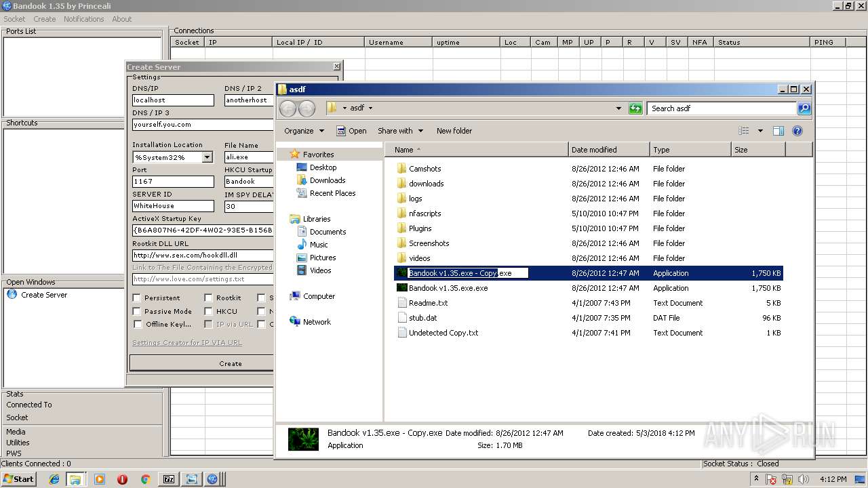This screenshot has height=488, width=868.
Task: Launch Windows Media Player from the taskbar
Action: tap(100, 479)
